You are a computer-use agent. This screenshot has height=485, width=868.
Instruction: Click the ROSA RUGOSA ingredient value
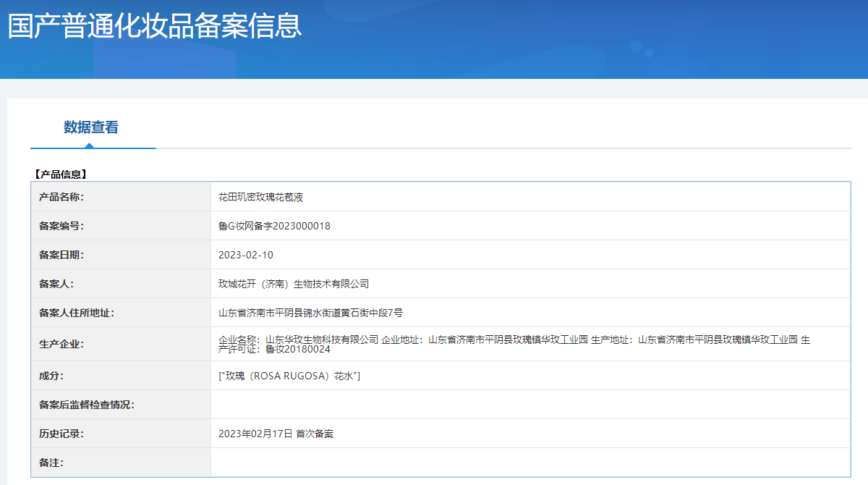[289, 376]
